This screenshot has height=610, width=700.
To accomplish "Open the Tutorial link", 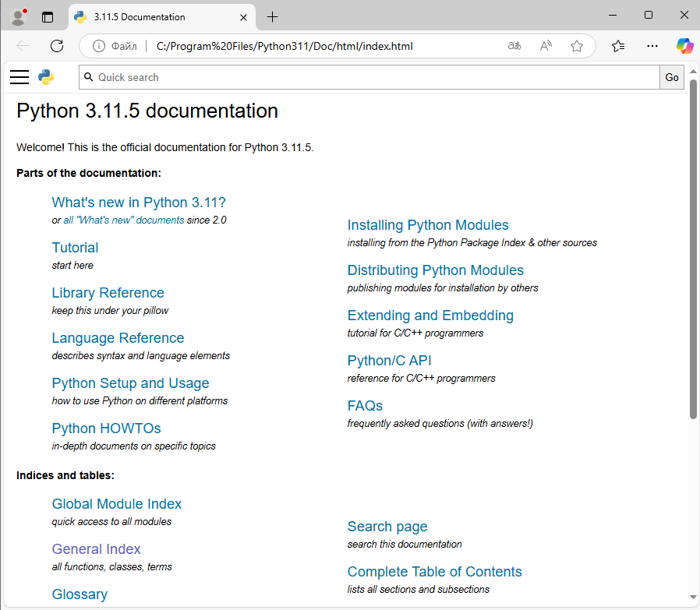I will pos(75,247).
